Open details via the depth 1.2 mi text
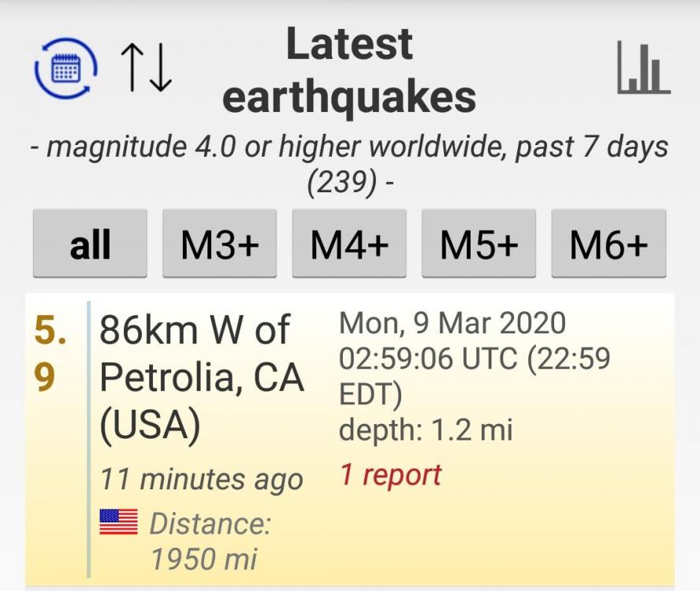The image size is (700, 591). pyautogui.click(x=426, y=430)
